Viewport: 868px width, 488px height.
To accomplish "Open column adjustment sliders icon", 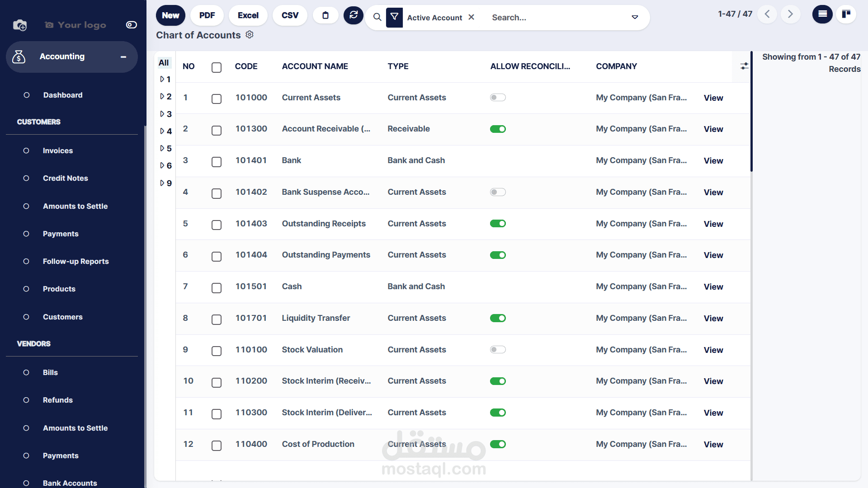I will [x=744, y=66].
